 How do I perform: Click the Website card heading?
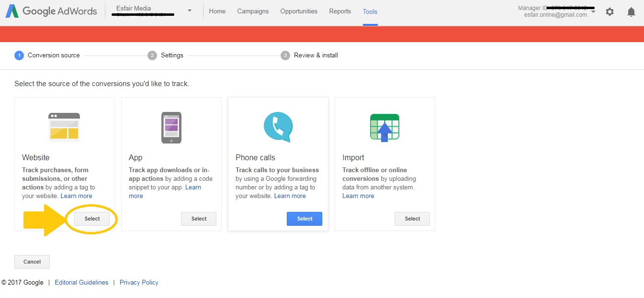[36, 157]
